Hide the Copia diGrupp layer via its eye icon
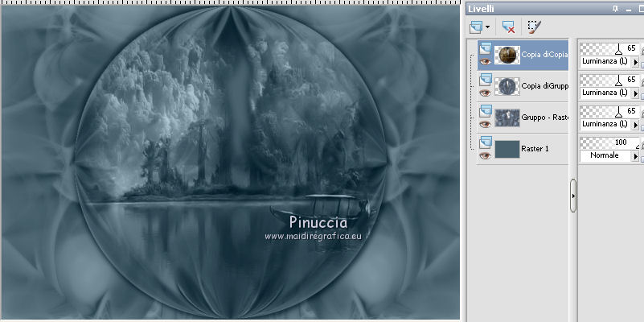 pos(485,93)
